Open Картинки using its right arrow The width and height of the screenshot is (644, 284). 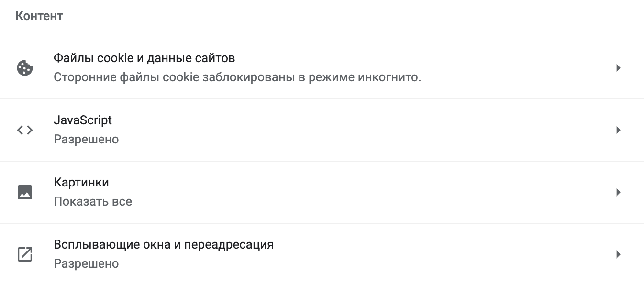[618, 192]
